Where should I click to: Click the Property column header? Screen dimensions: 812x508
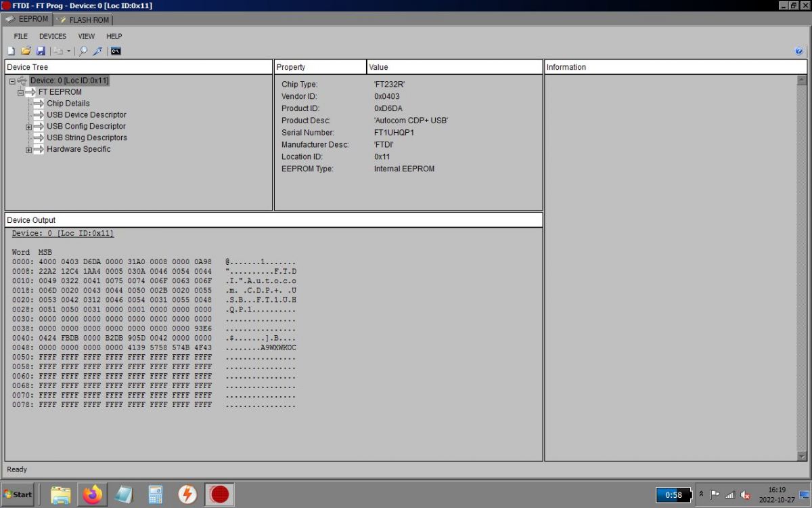[x=320, y=67]
